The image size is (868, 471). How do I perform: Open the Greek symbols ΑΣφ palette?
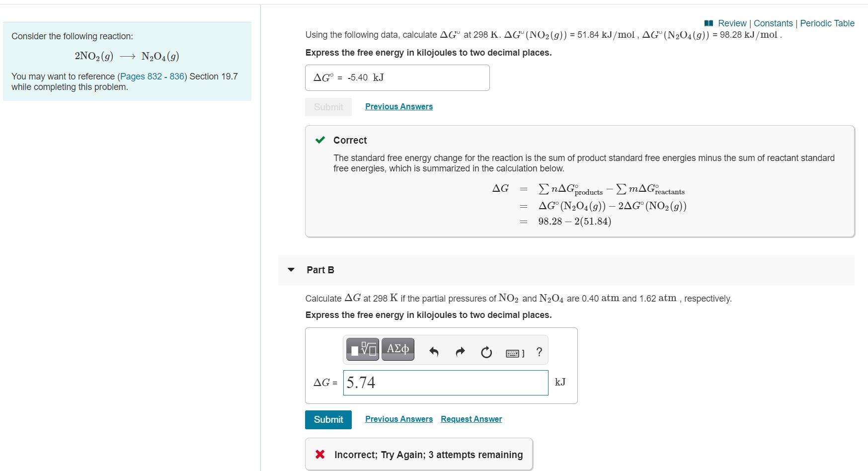click(397, 349)
